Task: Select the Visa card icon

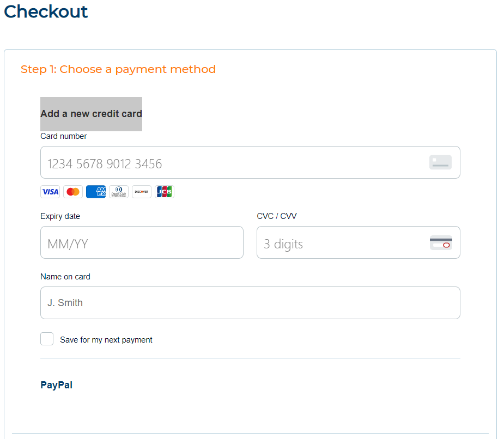Action: click(50, 191)
